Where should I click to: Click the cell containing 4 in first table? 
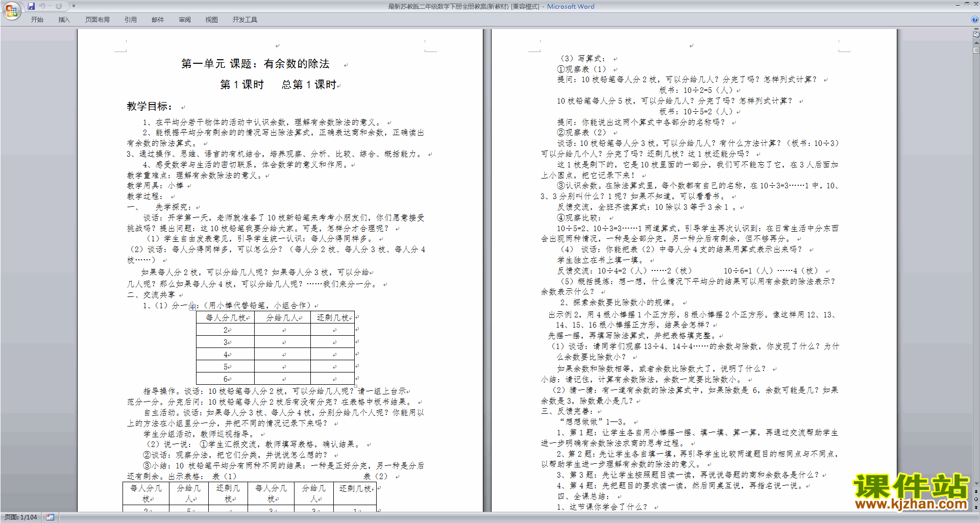coord(225,355)
